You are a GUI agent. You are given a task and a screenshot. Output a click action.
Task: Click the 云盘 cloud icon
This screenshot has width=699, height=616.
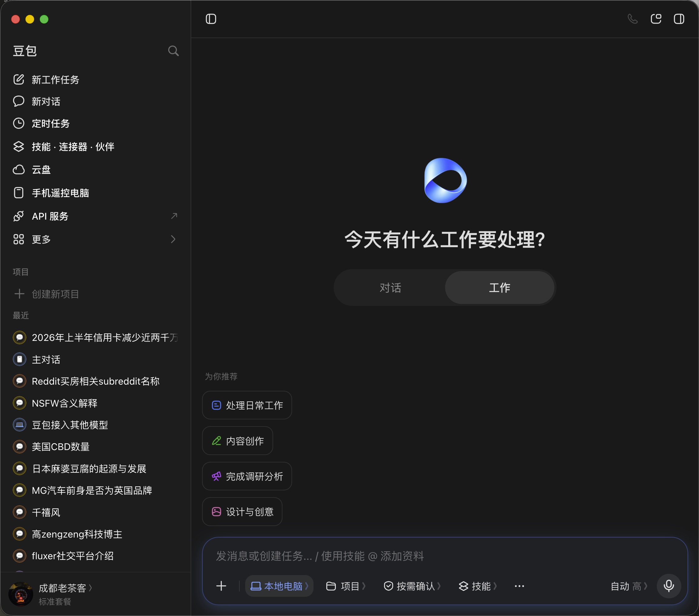[19, 170]
